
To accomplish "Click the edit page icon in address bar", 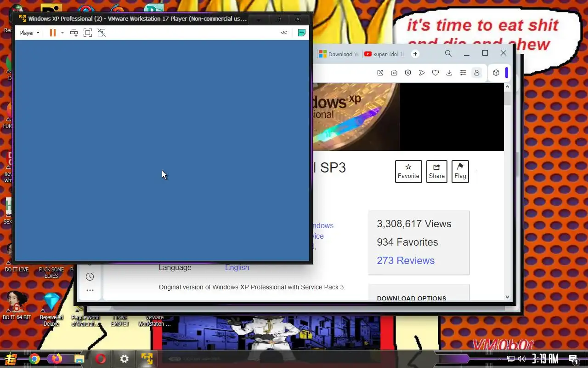I will (380, 73).
